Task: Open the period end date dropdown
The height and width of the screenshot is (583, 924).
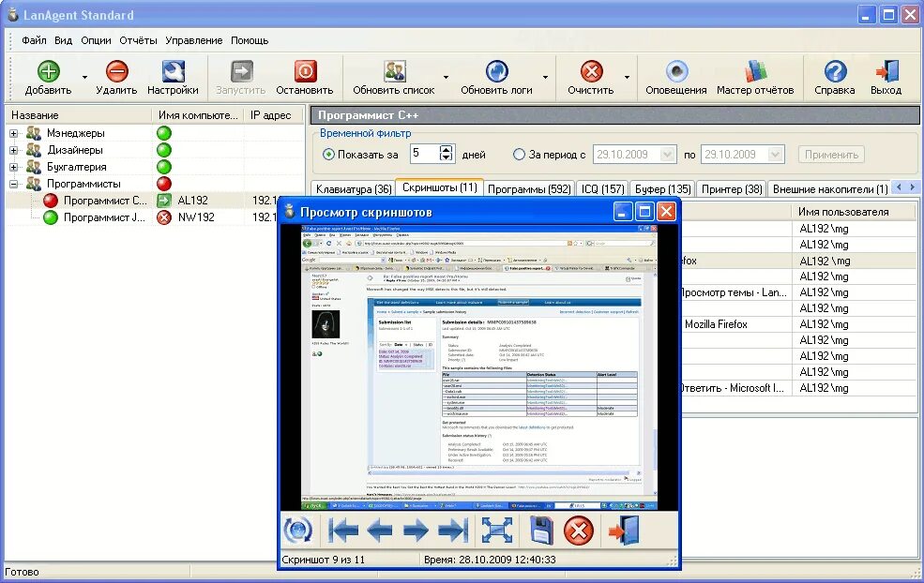Action: tap(776, 155)
